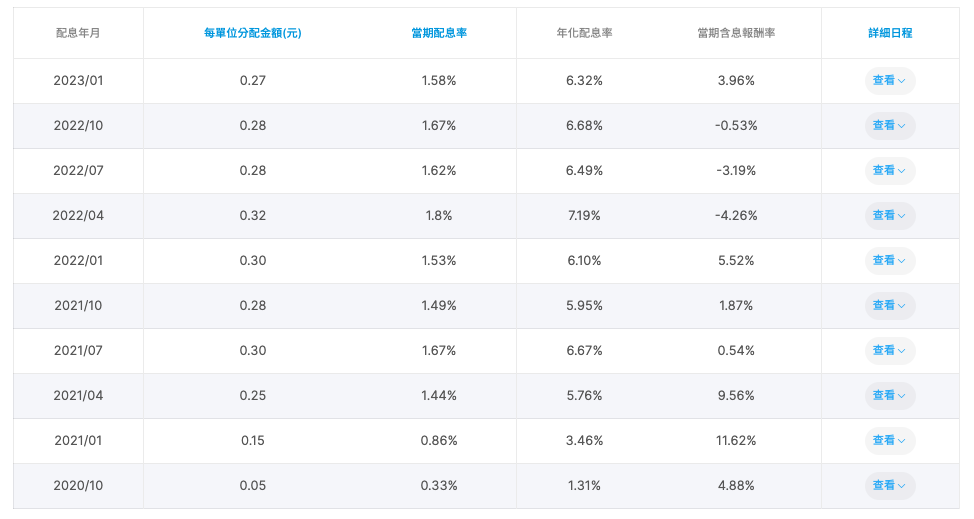Select the 7.19% annualized rate cell
This screenshot has width=974, height=519.
(x=584, y=216)
